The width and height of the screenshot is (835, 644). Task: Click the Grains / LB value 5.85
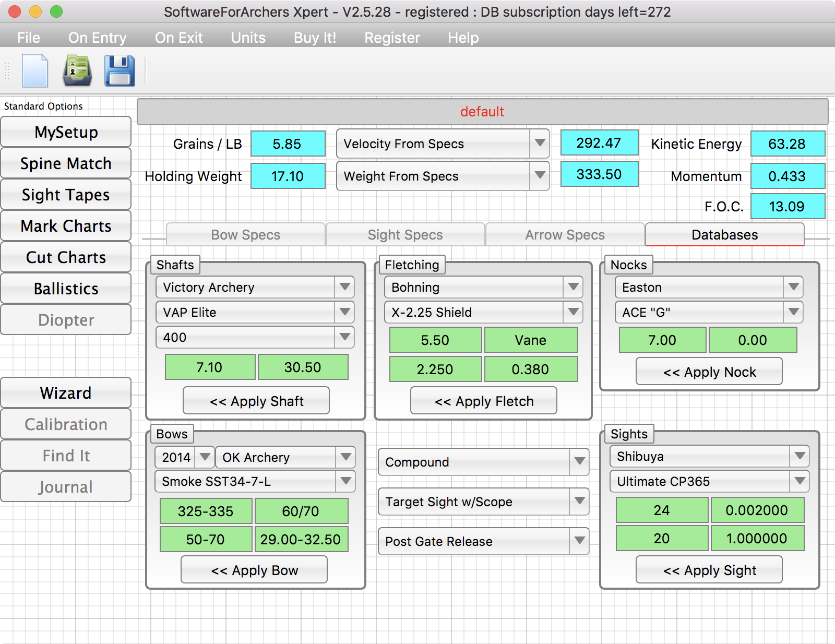(x=288, y=144)
